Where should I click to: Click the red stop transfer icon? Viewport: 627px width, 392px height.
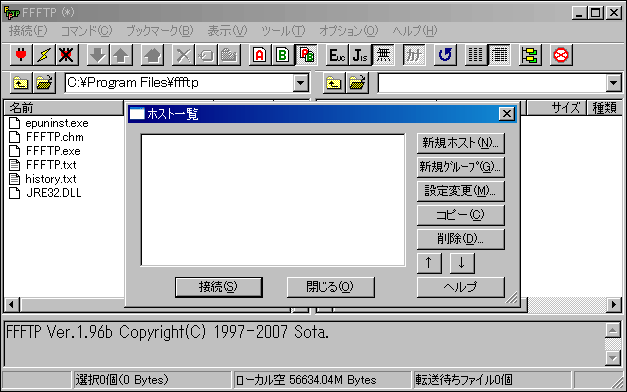pyautogui.click(x=561, y=55)
